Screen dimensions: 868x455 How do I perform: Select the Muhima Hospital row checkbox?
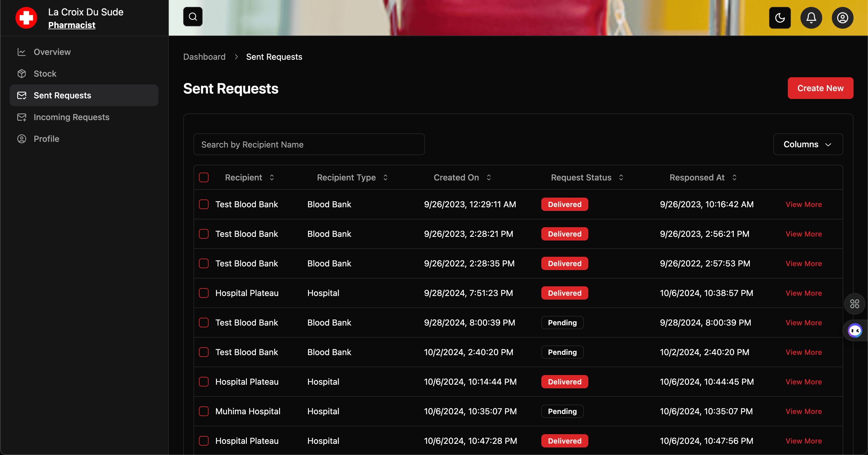[204, 411]
